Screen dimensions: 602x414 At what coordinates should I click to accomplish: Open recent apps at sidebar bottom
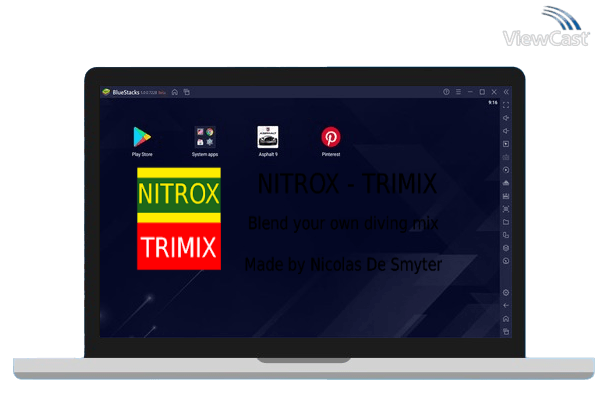pyautogui.click(x=506, y=332)
